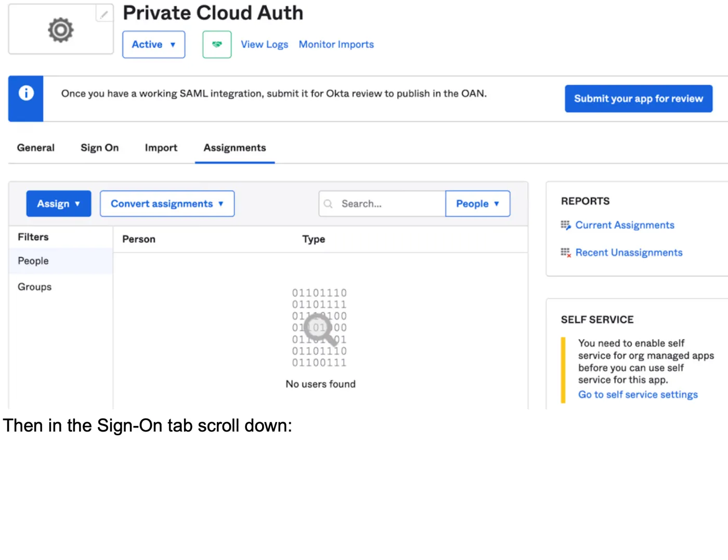Open the People search filter dropdown
Viewport: 728px width, 560px height.
[x=478, y=204]
